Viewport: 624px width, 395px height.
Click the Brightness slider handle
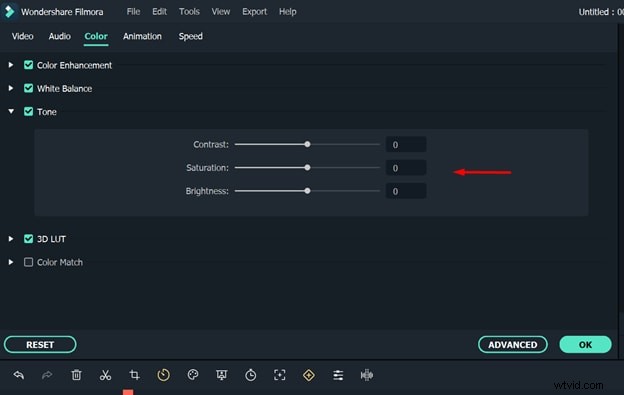click(x=307, y=191)
